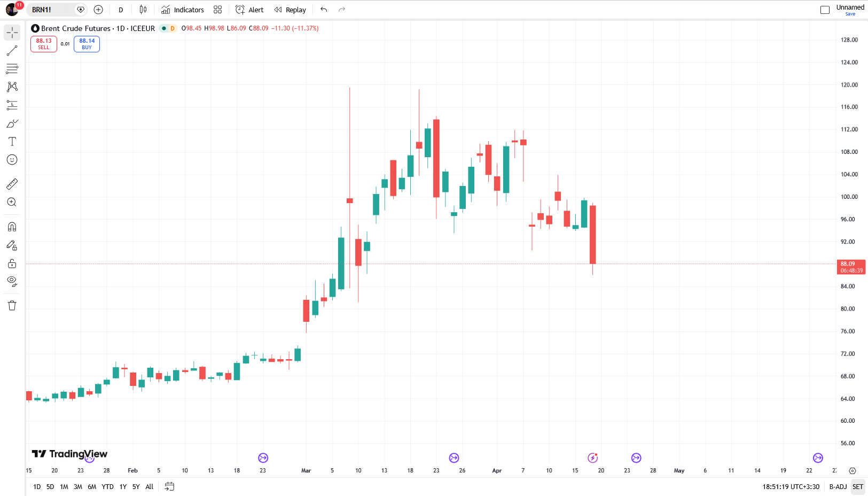The height and width of the screenshot is (496, 868).
Task: Toggle magnet mode for drawings
Action: point(12,227)
